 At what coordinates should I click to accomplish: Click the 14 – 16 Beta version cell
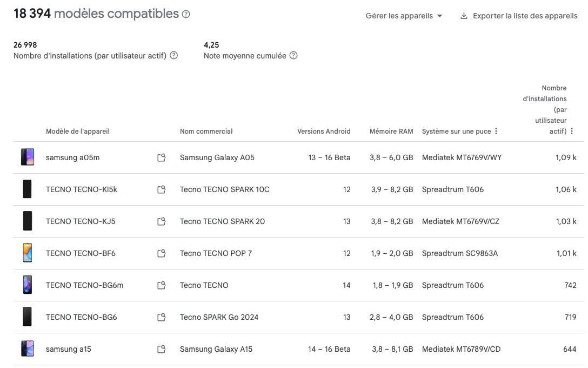point(329,349)
